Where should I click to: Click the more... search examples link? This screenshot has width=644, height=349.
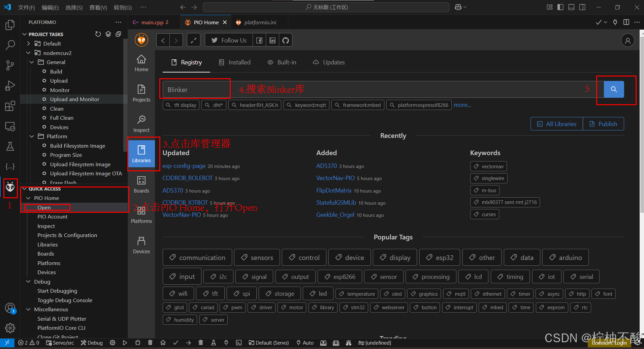click(x=462, y=105)
